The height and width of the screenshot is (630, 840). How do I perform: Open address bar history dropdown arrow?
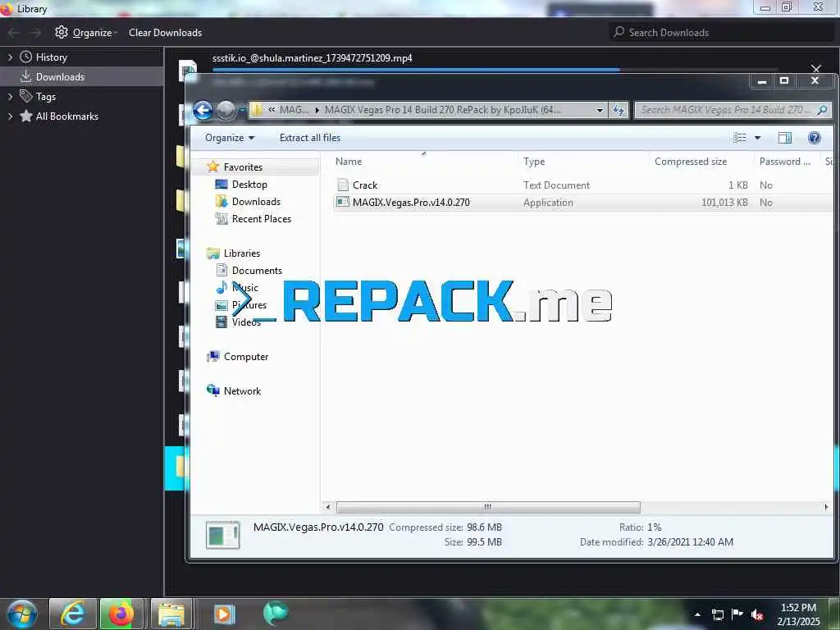click(600, 111)
